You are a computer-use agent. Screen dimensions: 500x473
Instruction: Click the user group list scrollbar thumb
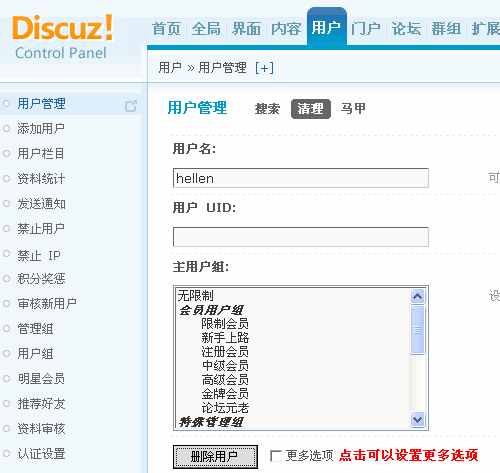418,330
